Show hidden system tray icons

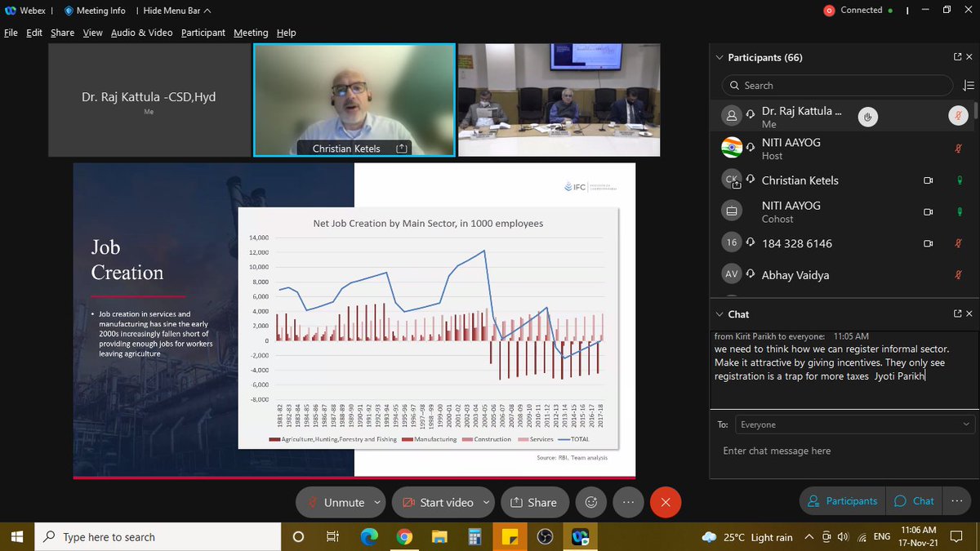coord(809,536)
